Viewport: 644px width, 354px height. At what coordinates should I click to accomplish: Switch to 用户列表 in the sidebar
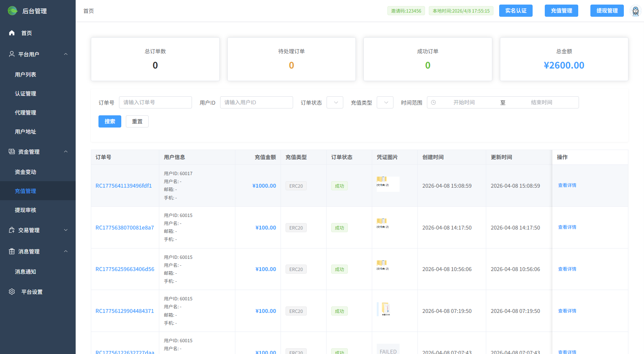click(x=25, y=75)
